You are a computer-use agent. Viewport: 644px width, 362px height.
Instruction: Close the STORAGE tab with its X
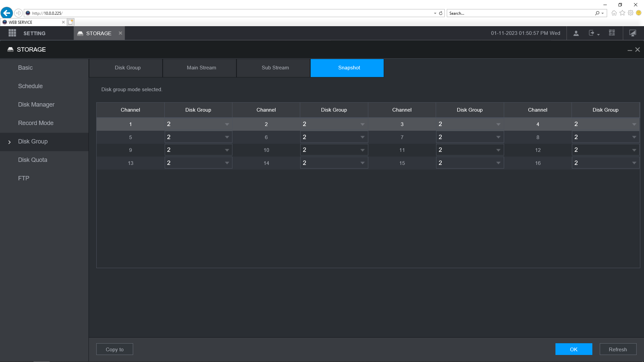click(120, 33)
